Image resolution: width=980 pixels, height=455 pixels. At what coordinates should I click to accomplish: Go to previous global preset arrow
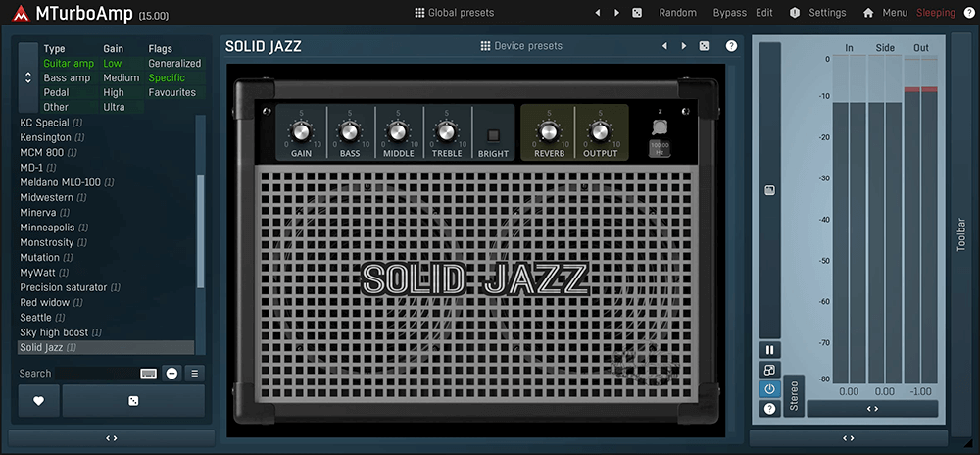[x=598, y=13]
